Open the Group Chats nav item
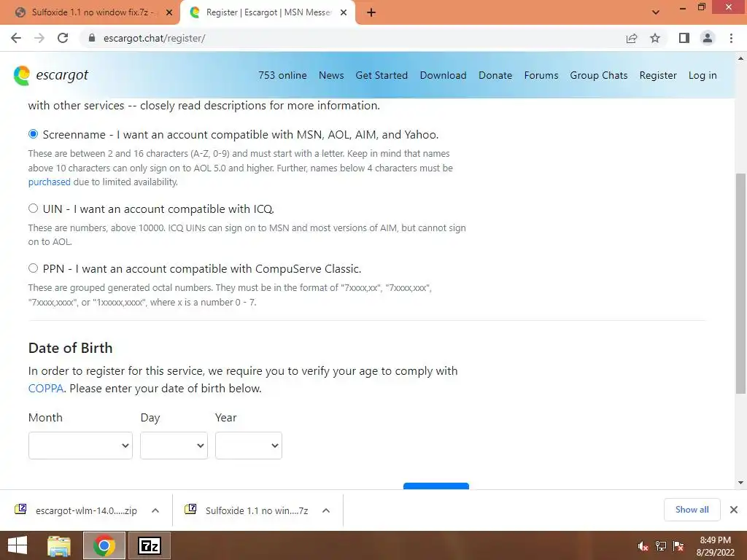 tap(599, 75)
